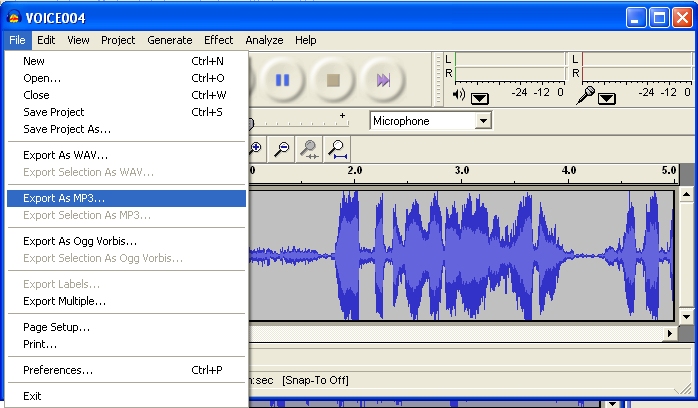Click the audio waveform in the track

point(460,255)
